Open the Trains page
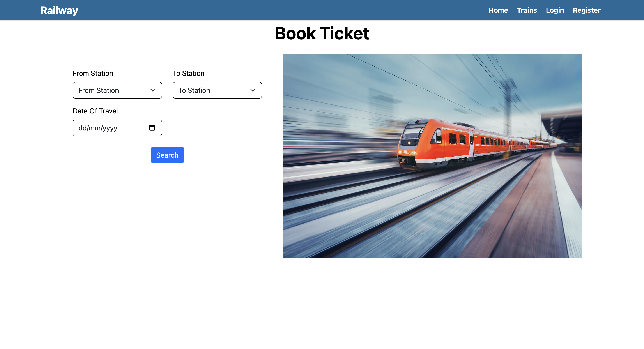Image resolution: width=644 pixels, height=349 pixels. (527, 10)
